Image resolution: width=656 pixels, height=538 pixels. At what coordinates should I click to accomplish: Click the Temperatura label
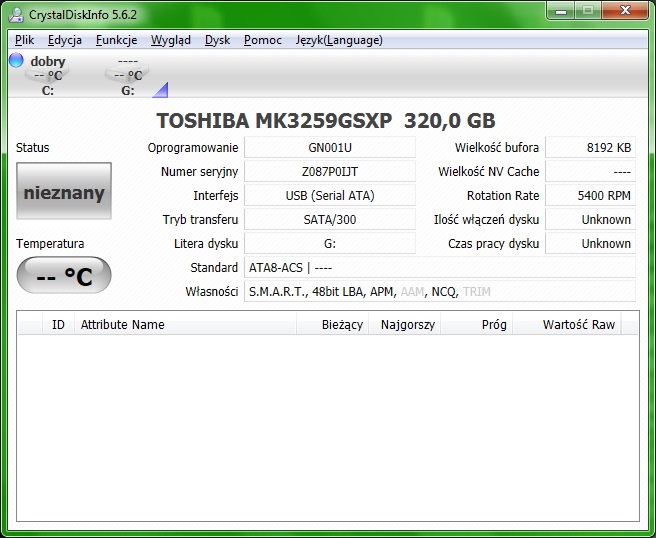(50, 243)
